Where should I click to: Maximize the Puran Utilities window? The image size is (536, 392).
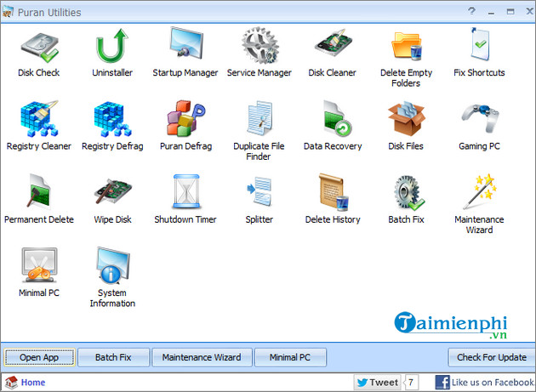pos(510,12)
